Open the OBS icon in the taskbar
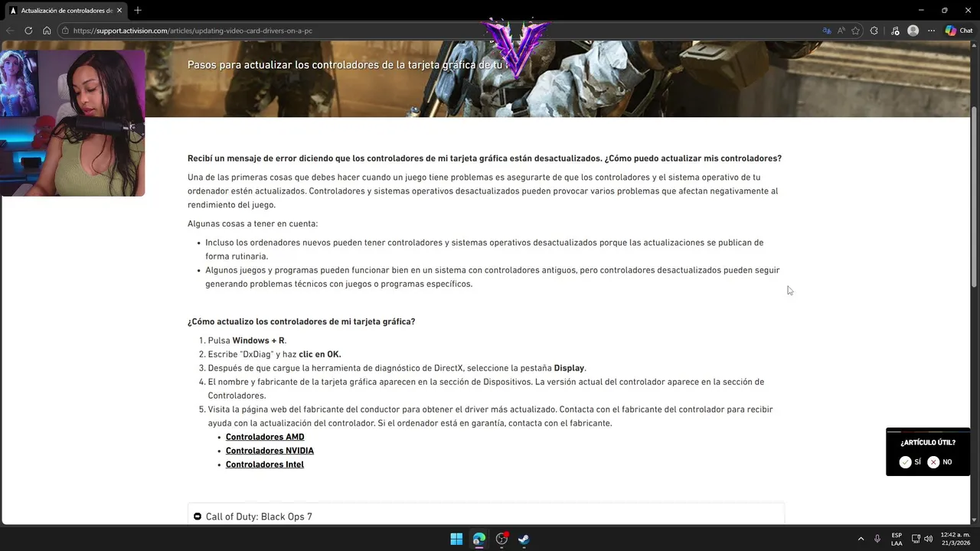980x551 pixels. [x=501, y=539]
